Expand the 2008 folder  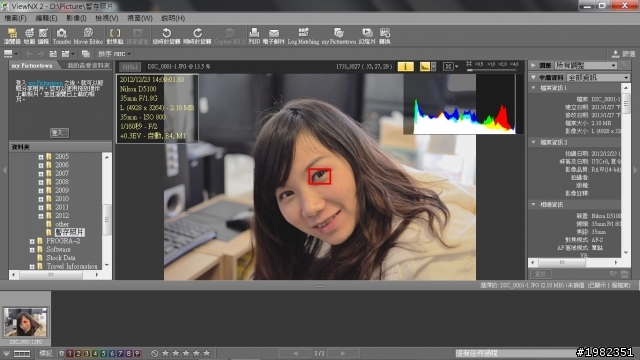[x=41, y=182]
